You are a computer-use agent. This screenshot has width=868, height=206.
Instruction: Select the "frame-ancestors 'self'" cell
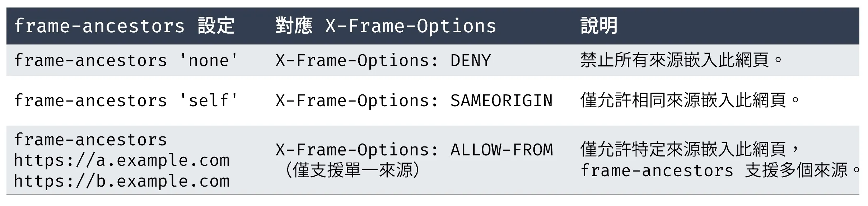pos(126,100)
